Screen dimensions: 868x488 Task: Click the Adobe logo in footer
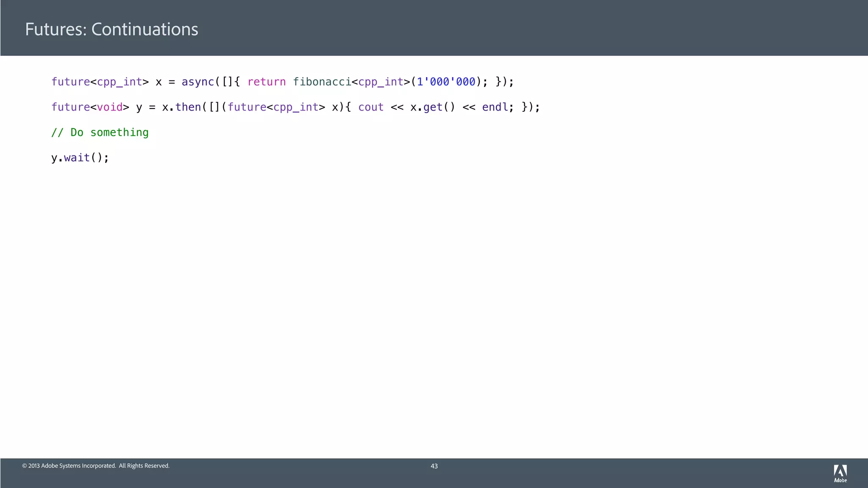[x=840, y=473]
